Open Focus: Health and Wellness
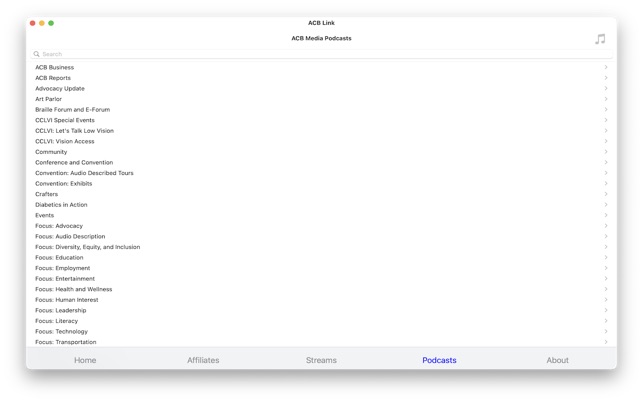Image resolution: width=643 pixels, height=402 pixels. click(322, 289)
